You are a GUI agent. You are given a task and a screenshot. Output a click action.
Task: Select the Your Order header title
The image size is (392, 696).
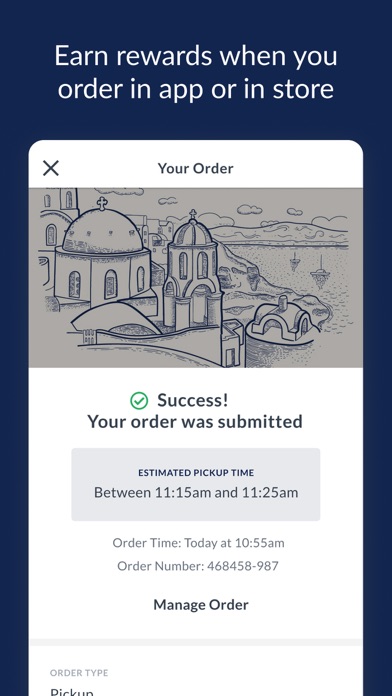pyautogui.click(x=195, y=168)
